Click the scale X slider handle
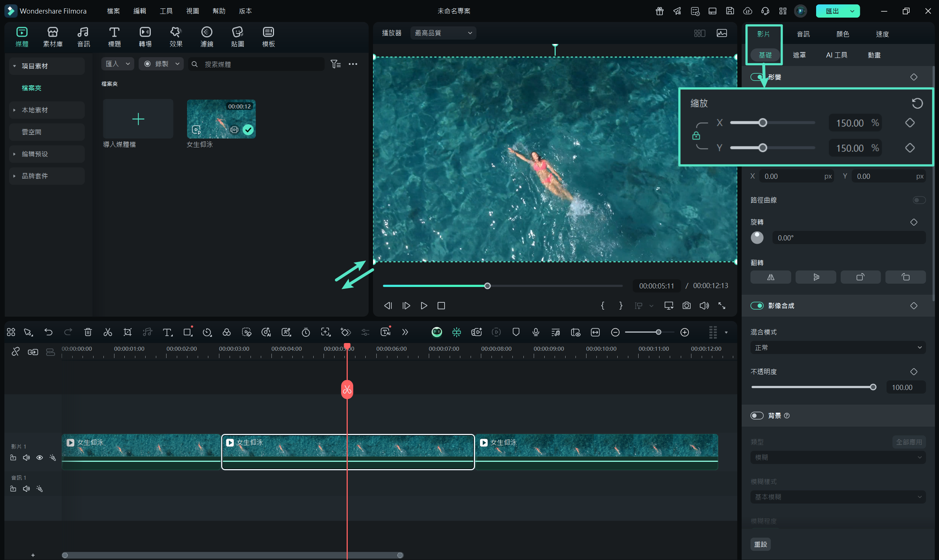Viewport: 939px width, 560px height. tap(763, 123)
